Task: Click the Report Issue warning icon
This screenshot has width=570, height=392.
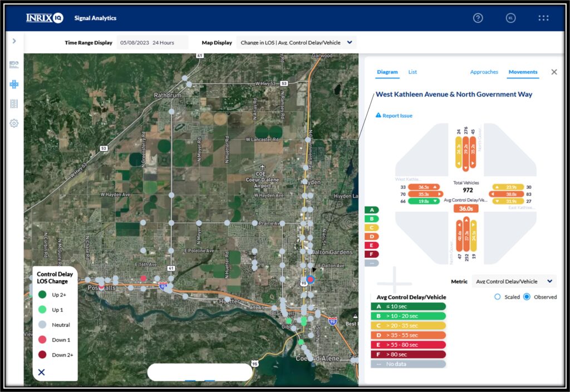Action: tap(378, 115)
